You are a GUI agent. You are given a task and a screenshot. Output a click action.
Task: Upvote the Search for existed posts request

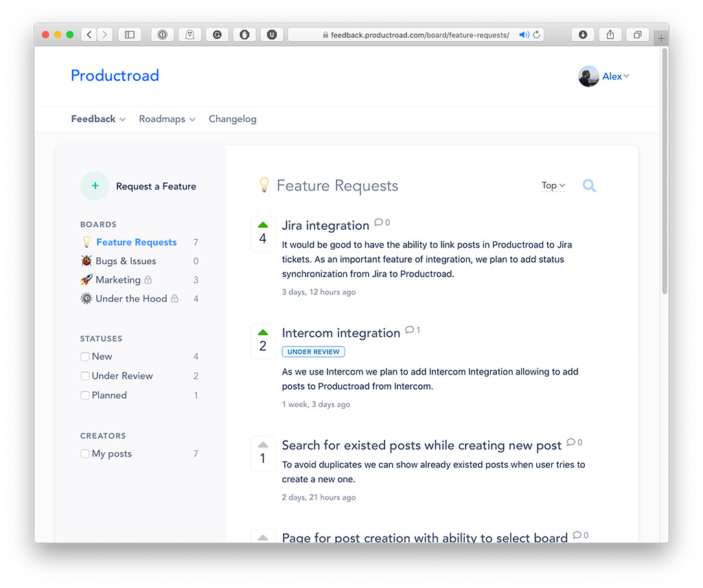[x=263, y=445]
